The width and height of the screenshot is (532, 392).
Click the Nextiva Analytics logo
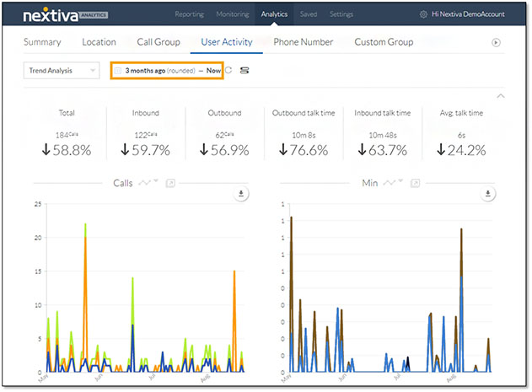66,15
